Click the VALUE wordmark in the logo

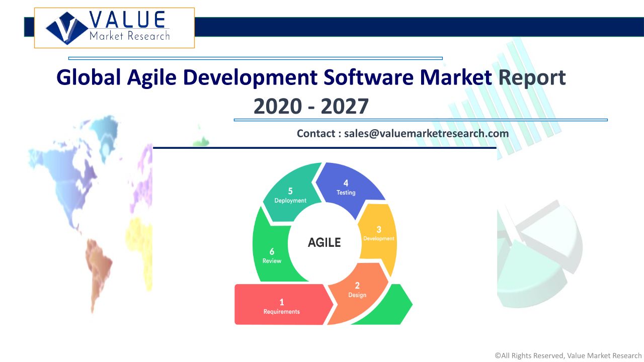click(x=127, y=20)
